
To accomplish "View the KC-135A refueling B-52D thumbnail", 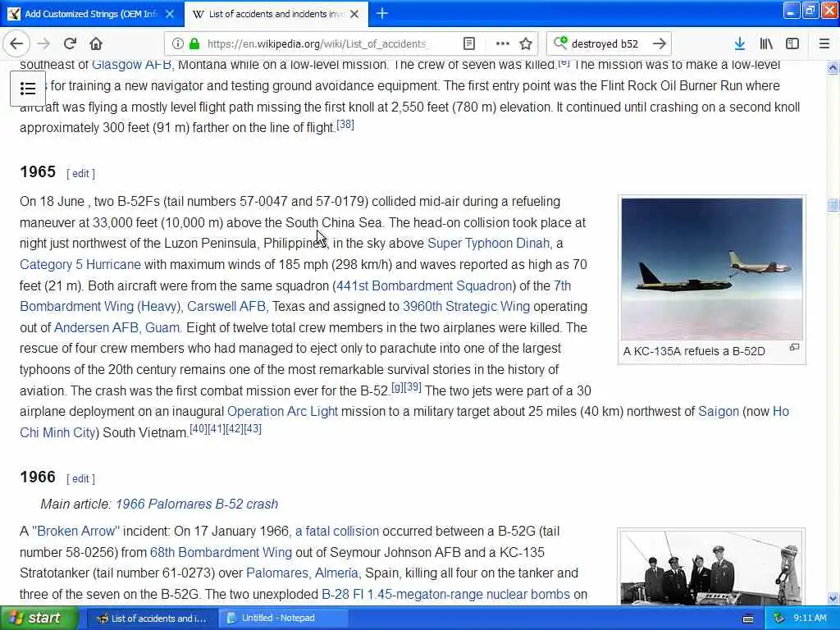I will [x=712, y=269].
